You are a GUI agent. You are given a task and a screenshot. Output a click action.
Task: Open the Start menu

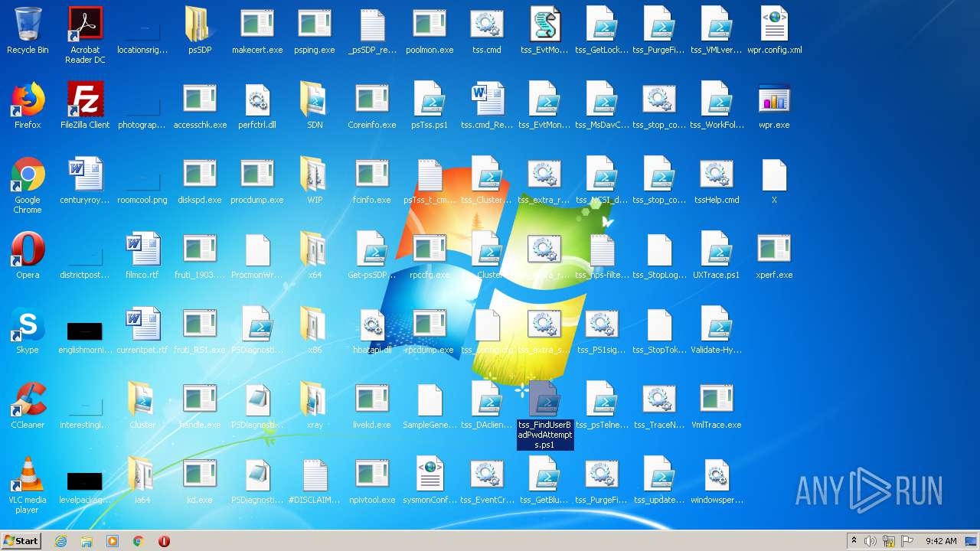[21, 540]
